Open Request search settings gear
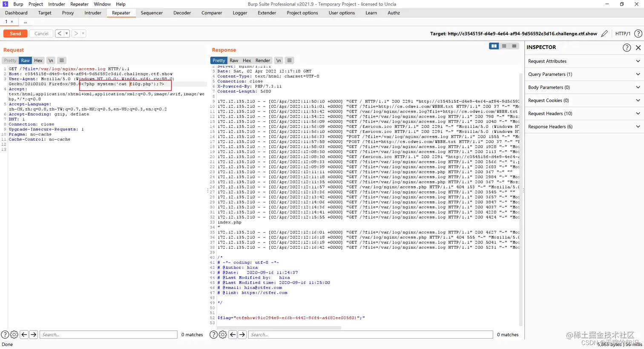The height and width of the screenshot is (349, 644). click(14, 335)
